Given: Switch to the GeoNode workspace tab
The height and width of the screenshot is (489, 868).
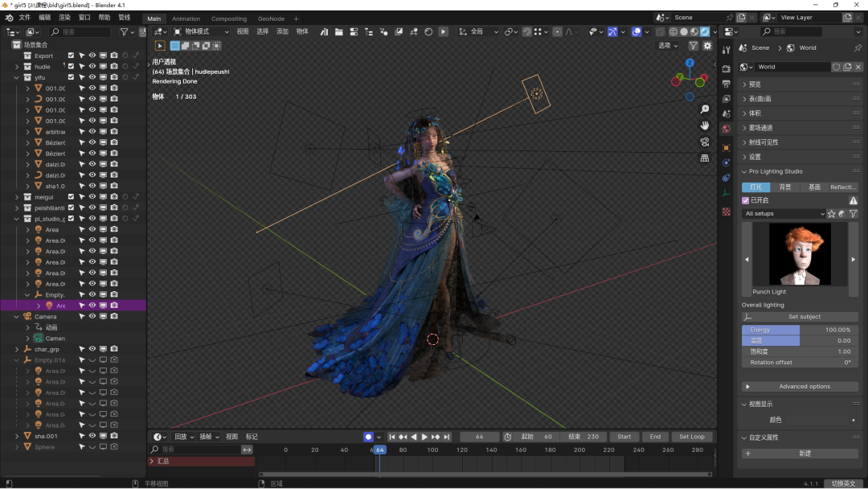Looking at the screenshot, I should [272, 18].
